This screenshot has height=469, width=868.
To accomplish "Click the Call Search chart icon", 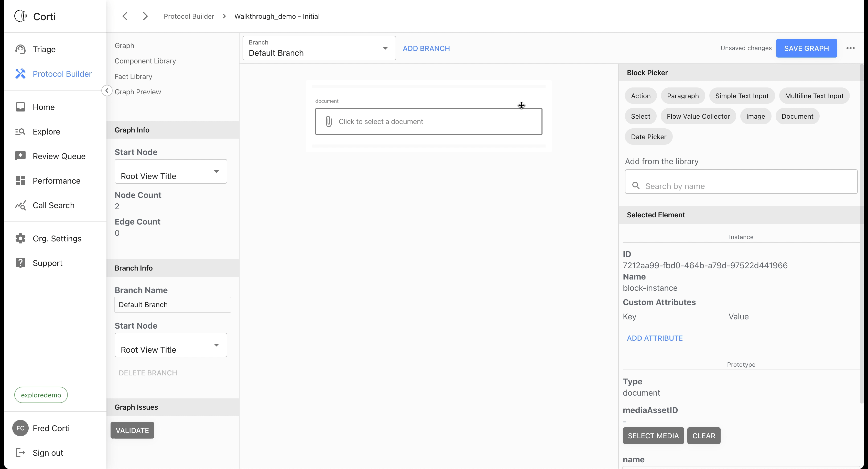I will coord(20,205).
